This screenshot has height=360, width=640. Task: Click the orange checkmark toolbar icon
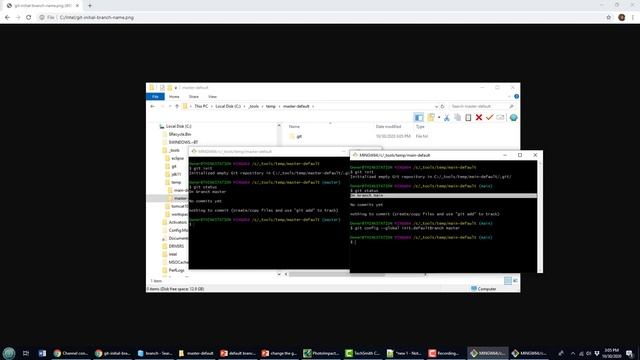tap(489, 118)
